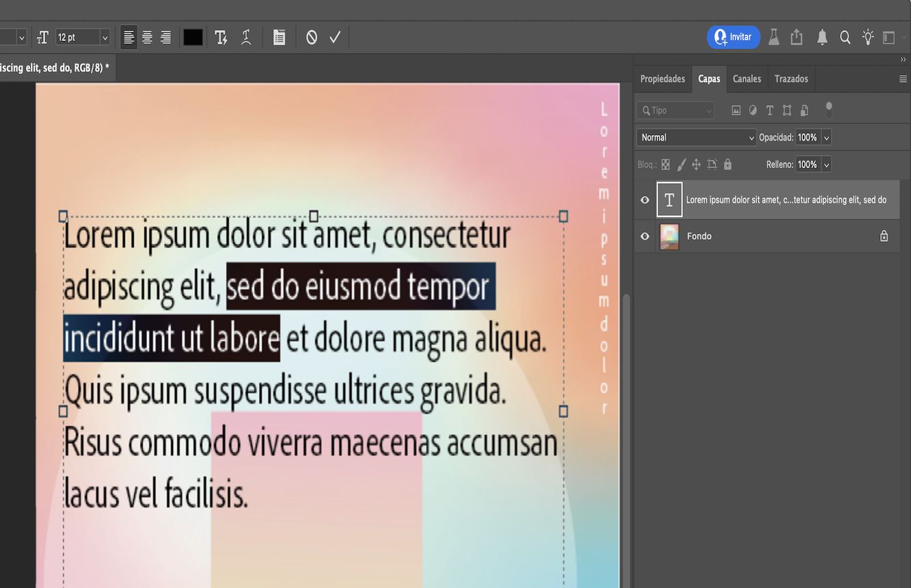Click the padlock on the Fondo layer
Viewport: 911px width, 588px height.
(884, 236)
